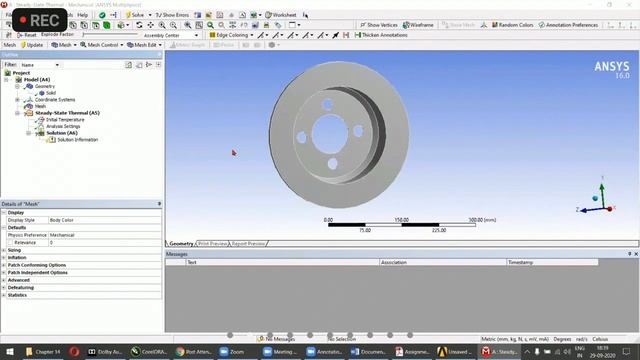The width and height of the screenshot is (640, 360).
Task: Switch to the Print Preview tab
Action: pyautogui.click(x=212, y=244)
